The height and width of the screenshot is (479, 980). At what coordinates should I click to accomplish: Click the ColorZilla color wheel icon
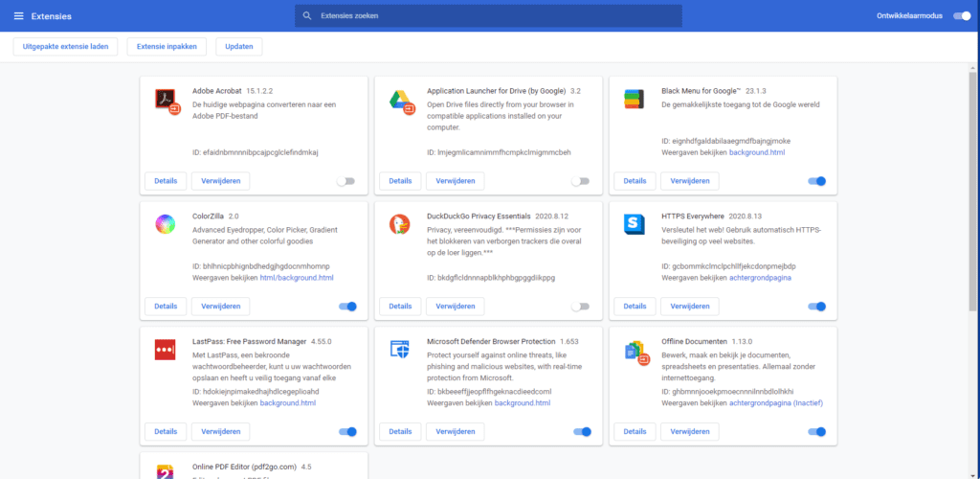point(165,224)
